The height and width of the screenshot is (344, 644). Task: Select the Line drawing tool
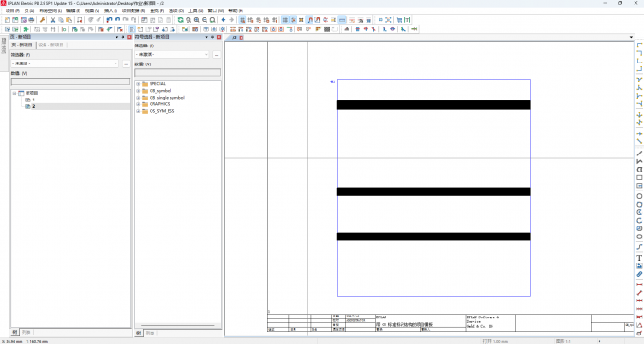[x=639, y=154]
